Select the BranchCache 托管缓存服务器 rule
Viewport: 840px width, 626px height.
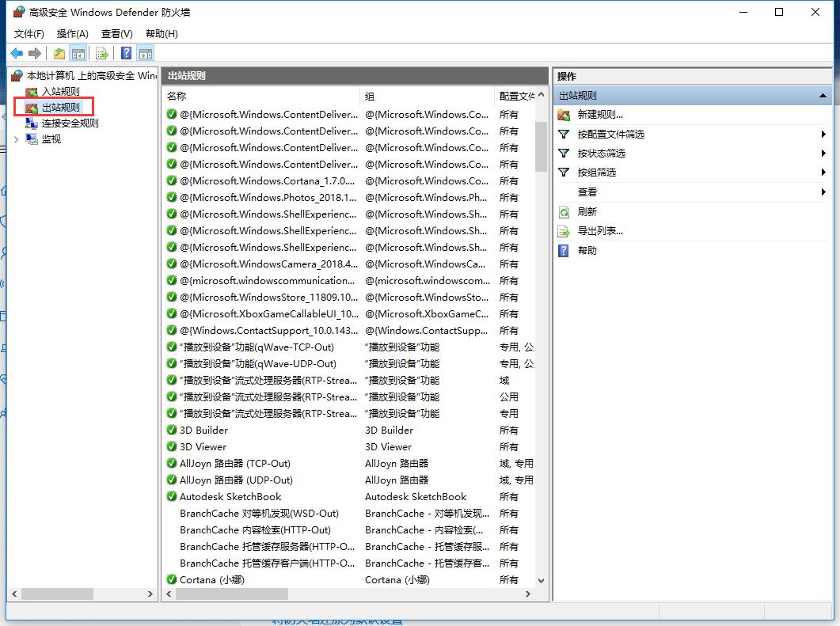click(268, 546)
